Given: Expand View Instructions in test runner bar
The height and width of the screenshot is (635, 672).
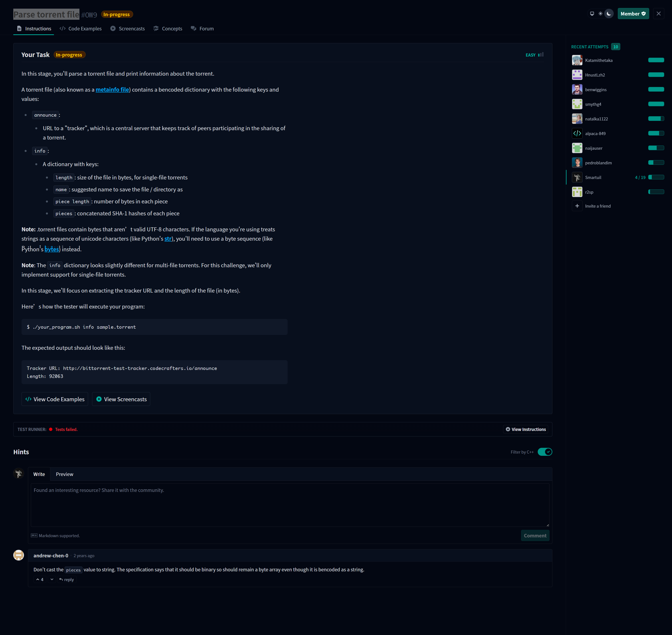Looking at the screenshot, I should point(526,429).
